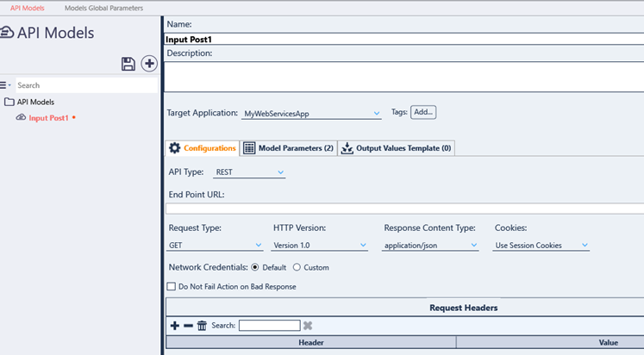Click the Tags Add... button
This screenshot has width=644, height=355.
423,112
